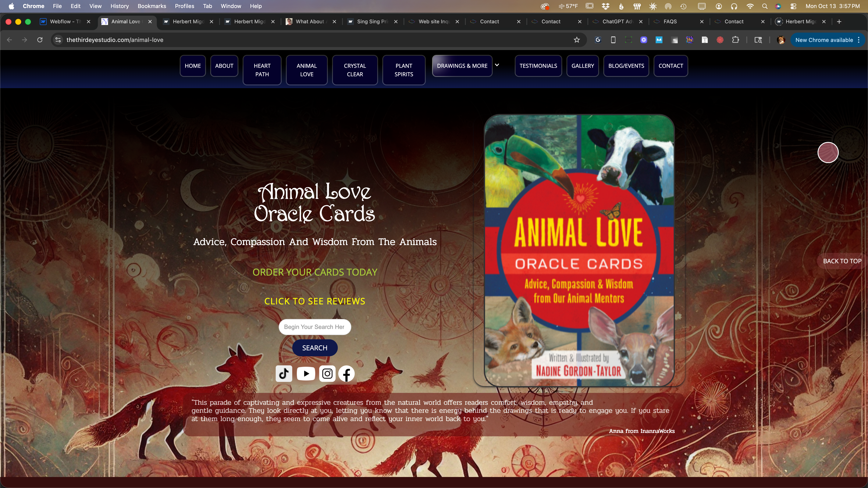The height and width of the screenshot is (488, 868).
Task: Bookmark this page with the star icon
Action: point(577,40)
